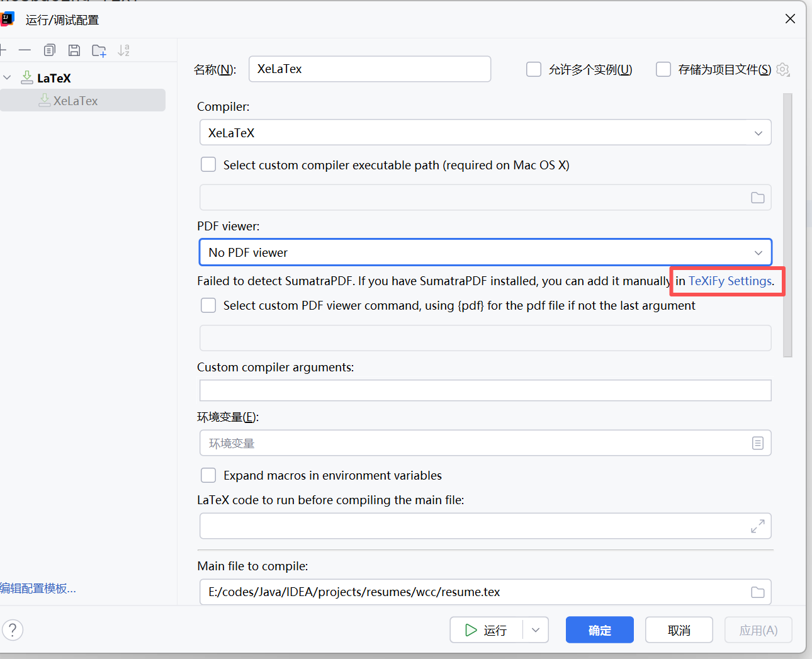Collapse the LaTeX tree node
Viewport: 812px width, 659px height.
8,78
